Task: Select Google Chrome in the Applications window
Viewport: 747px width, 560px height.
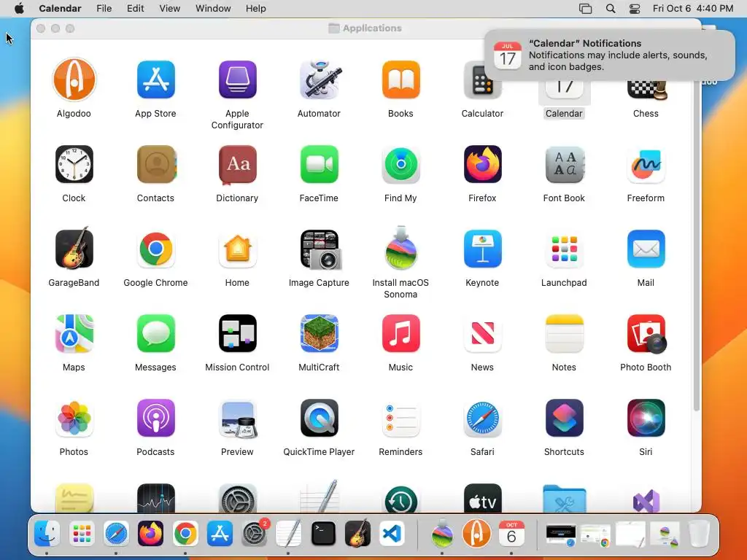Action: coord(156,249)
